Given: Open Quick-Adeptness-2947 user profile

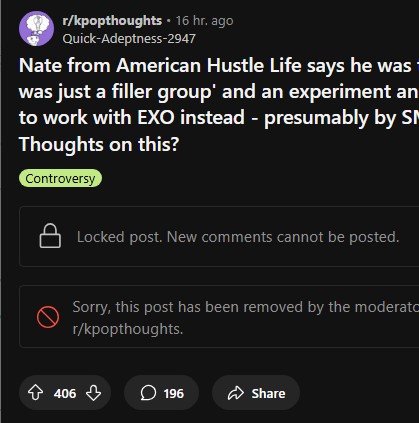Looking at the screenshot, I should click(129, 39).
